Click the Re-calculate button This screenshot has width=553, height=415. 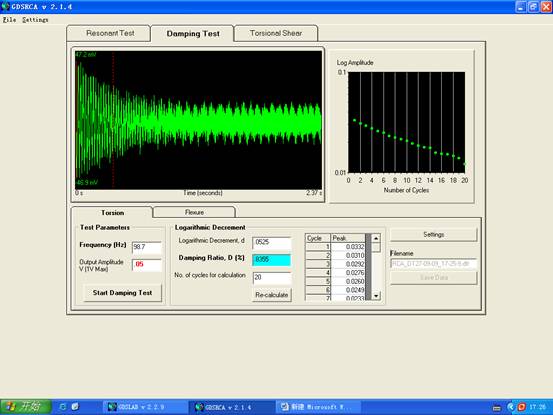[x=272, y=295]
